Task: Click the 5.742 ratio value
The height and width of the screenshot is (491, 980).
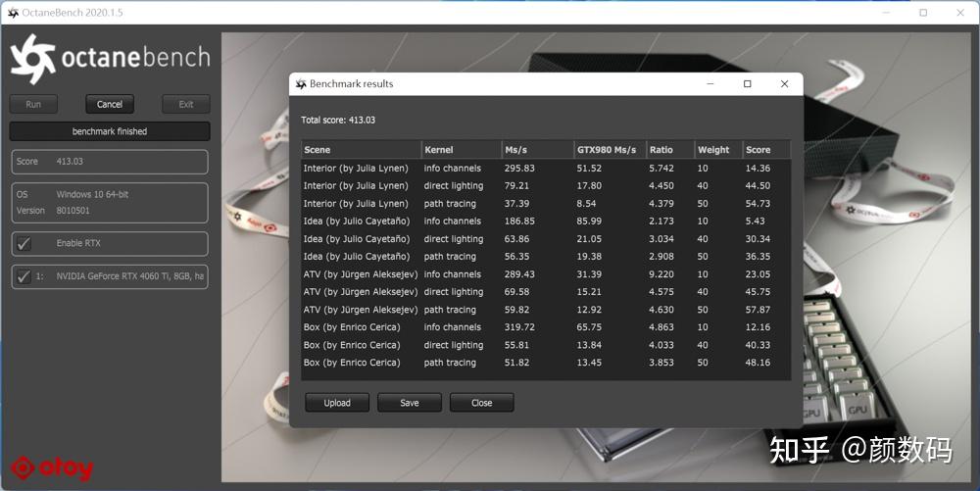Action: click(661, 168)
